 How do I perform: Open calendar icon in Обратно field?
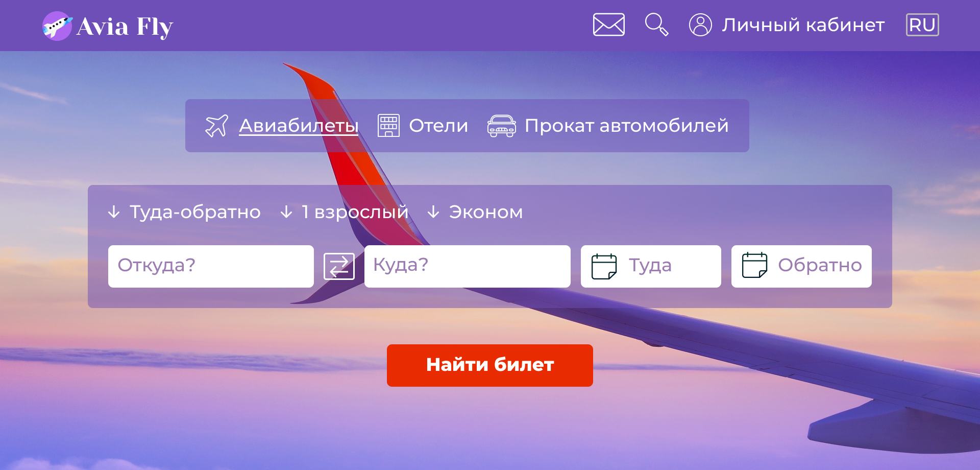(754, 265)
